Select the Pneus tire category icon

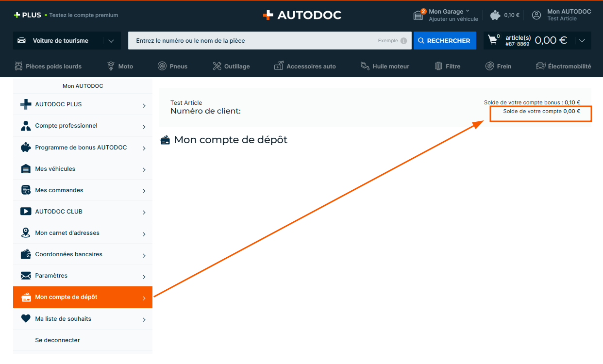pos(162,66)
